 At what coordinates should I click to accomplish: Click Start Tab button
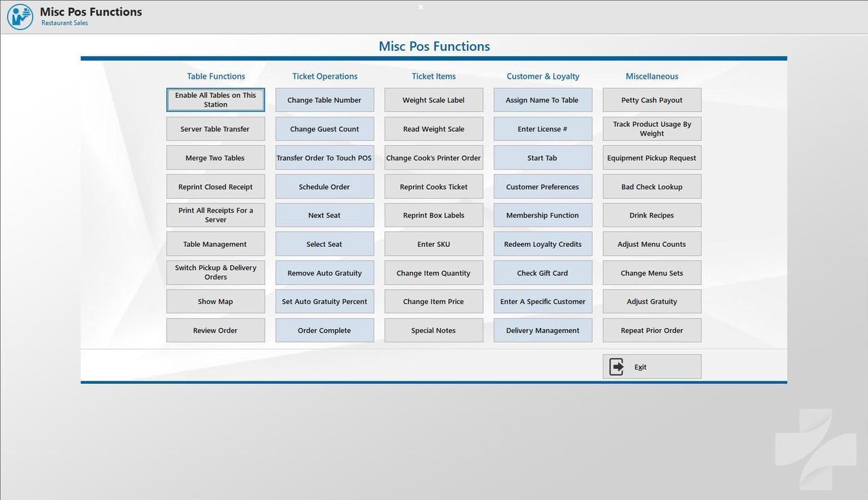click(543, 157)
